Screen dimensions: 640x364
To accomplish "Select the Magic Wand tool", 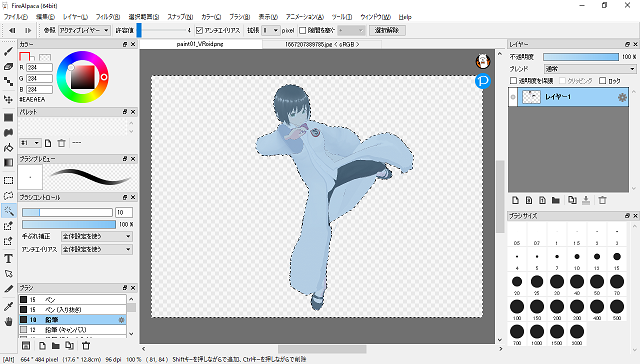I will point(8,211).
